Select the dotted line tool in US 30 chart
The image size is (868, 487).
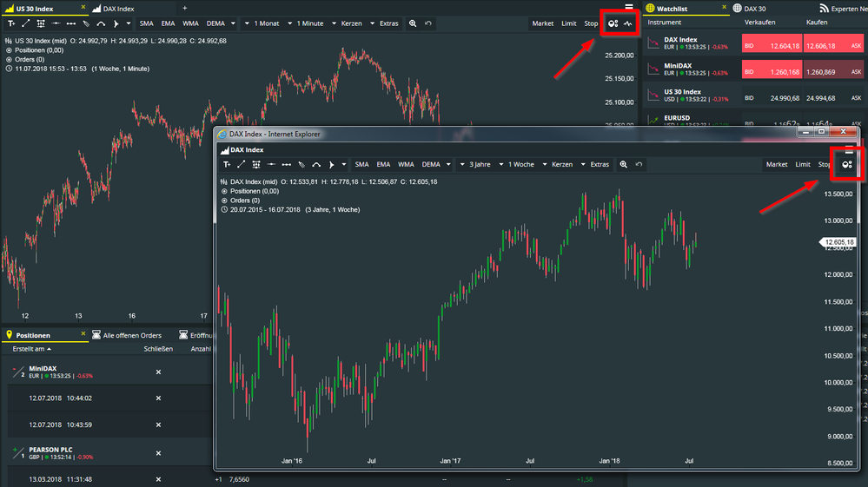point(71,23)
